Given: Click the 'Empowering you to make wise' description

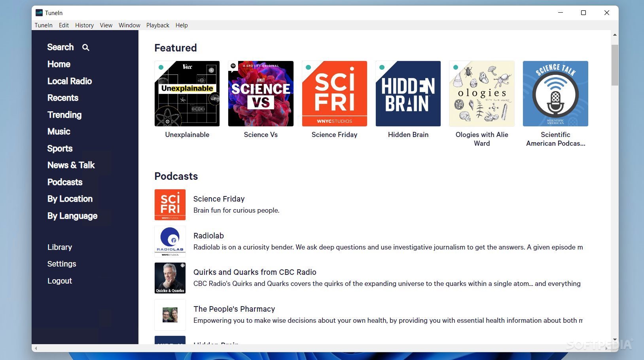Looking at the screenshot, I should tap(388, 320).
